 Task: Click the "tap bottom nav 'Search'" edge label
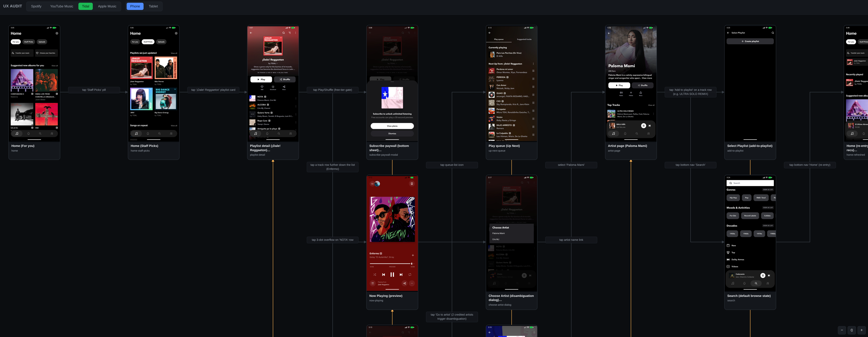coord(690,165)
